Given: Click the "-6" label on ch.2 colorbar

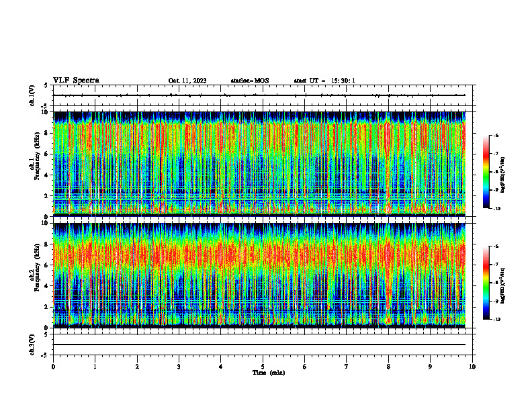Looking at the screenshot, I should [x=496, y=246].
